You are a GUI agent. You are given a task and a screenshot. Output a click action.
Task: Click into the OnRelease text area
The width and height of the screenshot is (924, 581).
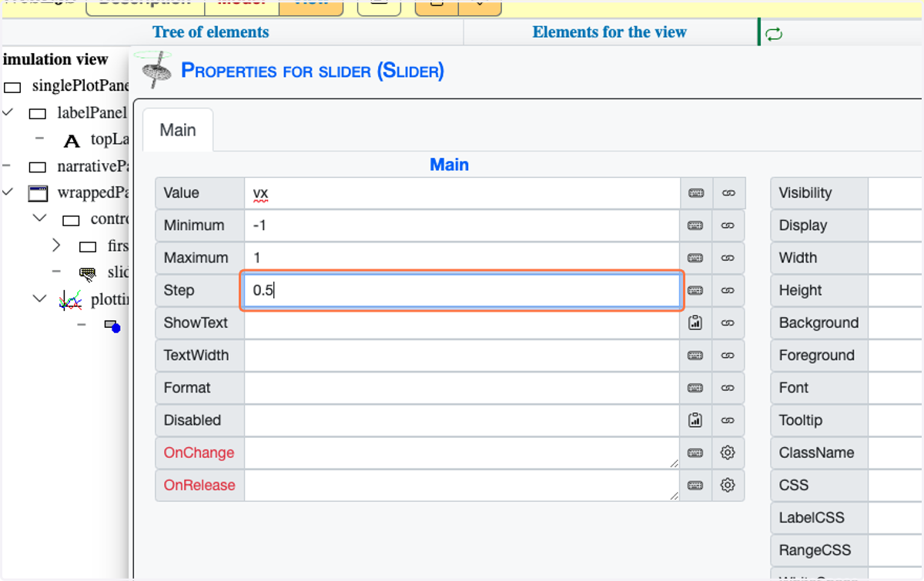point(462,485)
